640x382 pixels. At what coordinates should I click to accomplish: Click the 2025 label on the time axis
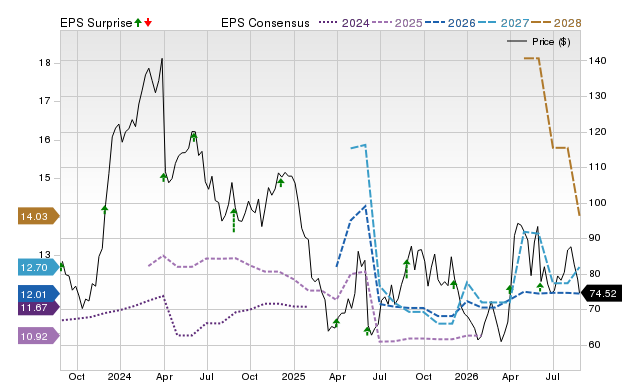(293, 376)
